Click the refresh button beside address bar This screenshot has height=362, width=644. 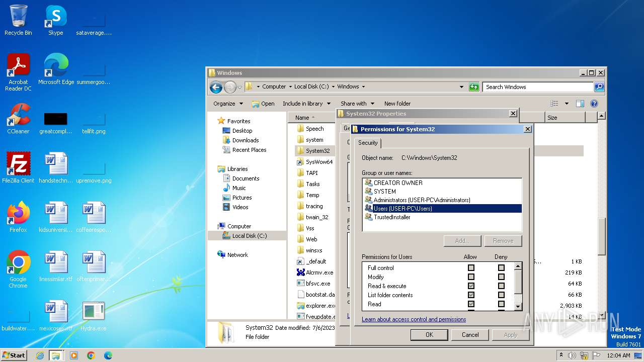[474, 87]
